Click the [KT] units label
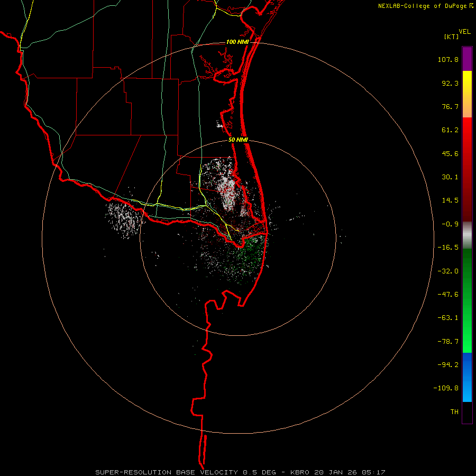 click(x=452, y=37)
